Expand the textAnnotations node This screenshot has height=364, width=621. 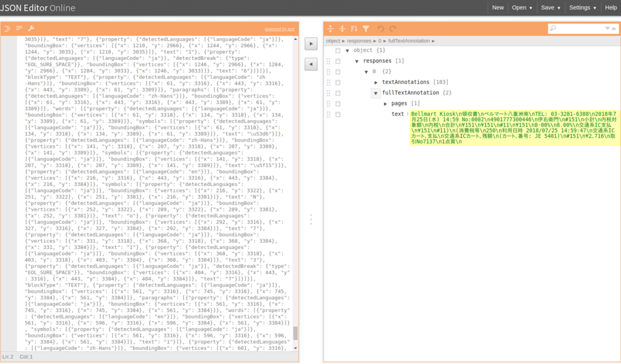(376, 82)
